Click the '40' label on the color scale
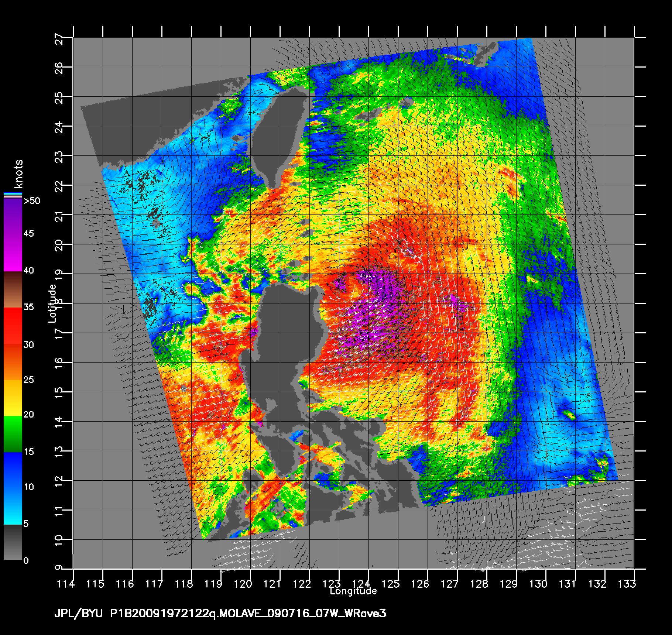The height and width of the screenshot is (635, 672). [29, 271]
